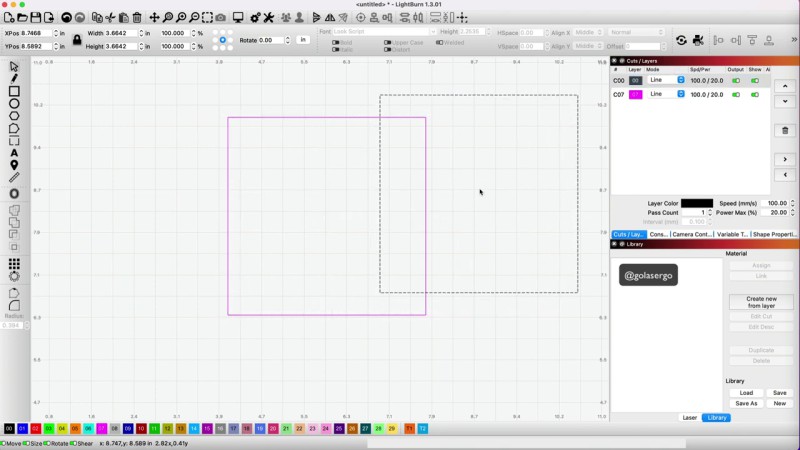
Task: Open the Preview monitor icon
Action: click(238, 17)
